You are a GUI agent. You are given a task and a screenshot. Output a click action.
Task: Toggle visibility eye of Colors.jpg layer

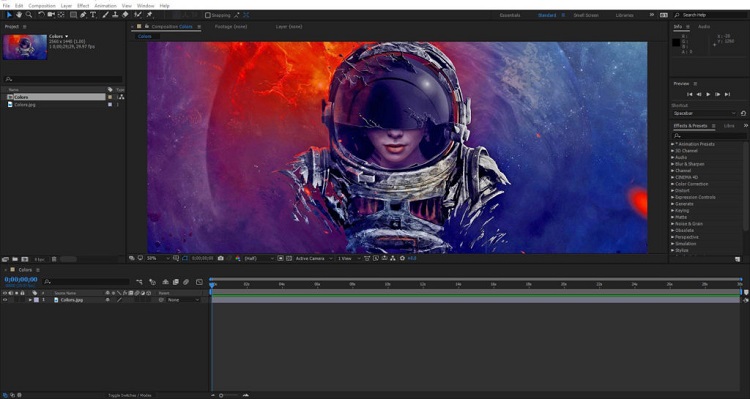pos(5,300)
